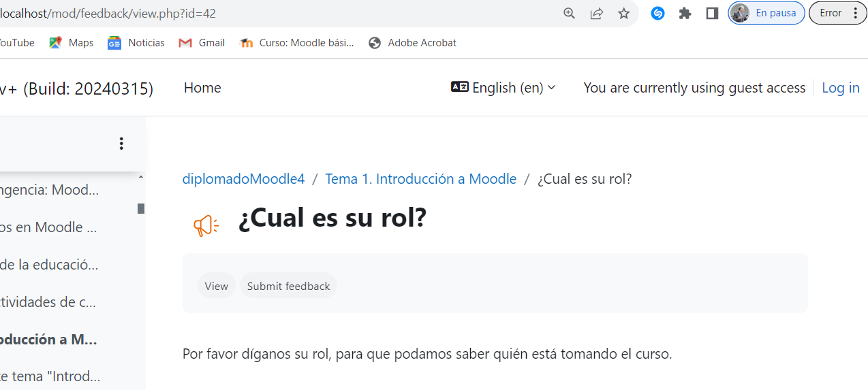Open sidebar item 'e tema "Introd...'
868x390 pixels.
(50, 376)
